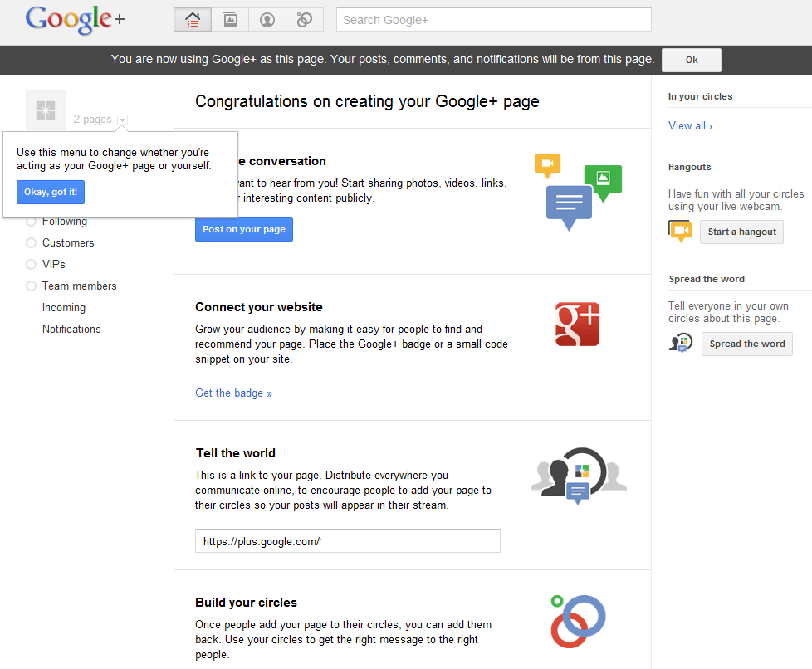
Task: Open Notifications in sidebar
Action: 71,330
